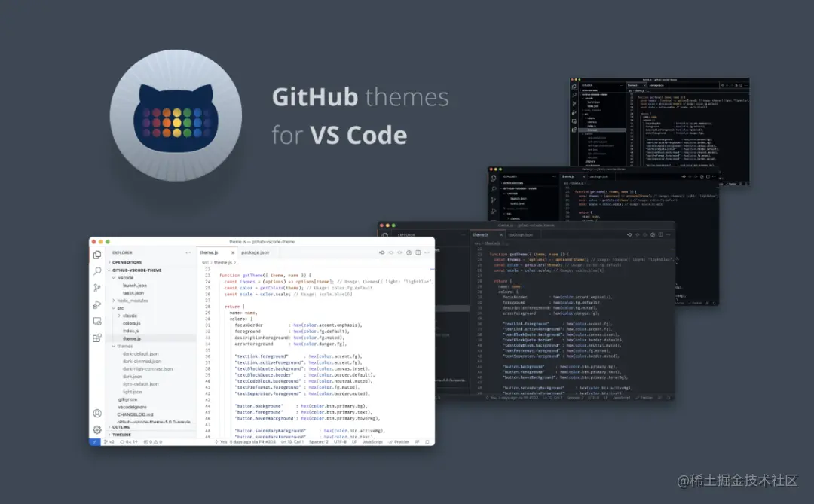Click half-circle icon in light window editor toolbar
This screenshot has width=814, height=504.
coord(409,253)
